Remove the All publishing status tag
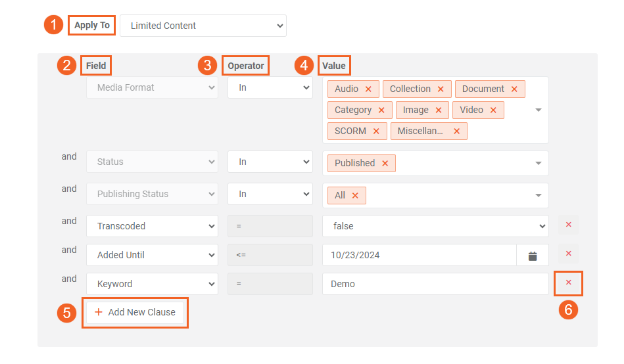 [355, 195]
